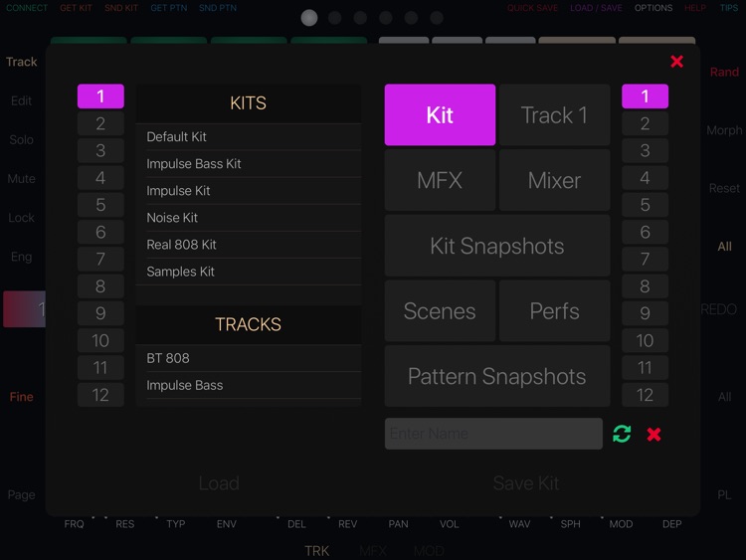
Task: Open OPTIONS in the top bar
Action: point(653,8)
